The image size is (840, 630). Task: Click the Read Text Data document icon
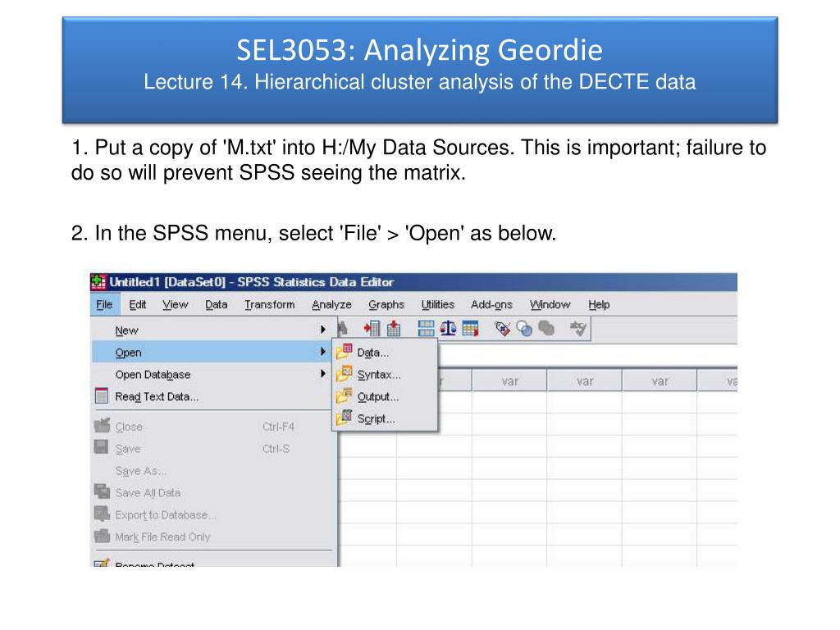click(101, 396)
